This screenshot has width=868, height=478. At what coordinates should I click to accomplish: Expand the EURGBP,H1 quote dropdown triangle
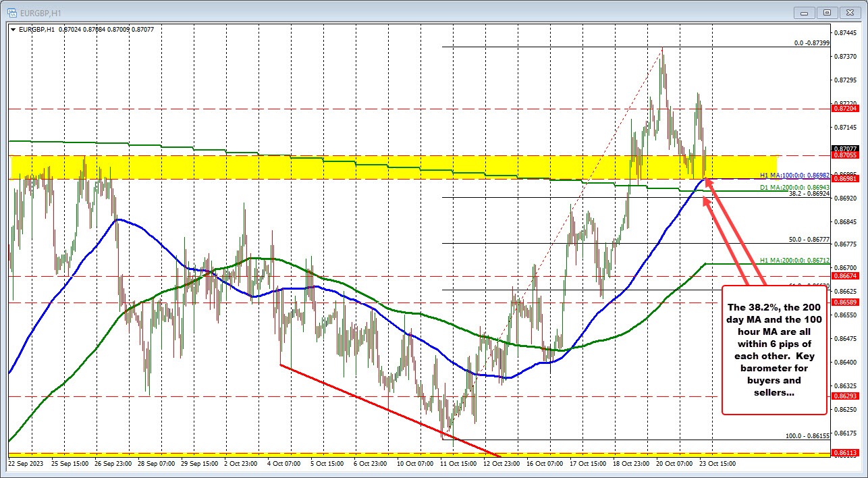coord(12,29)
